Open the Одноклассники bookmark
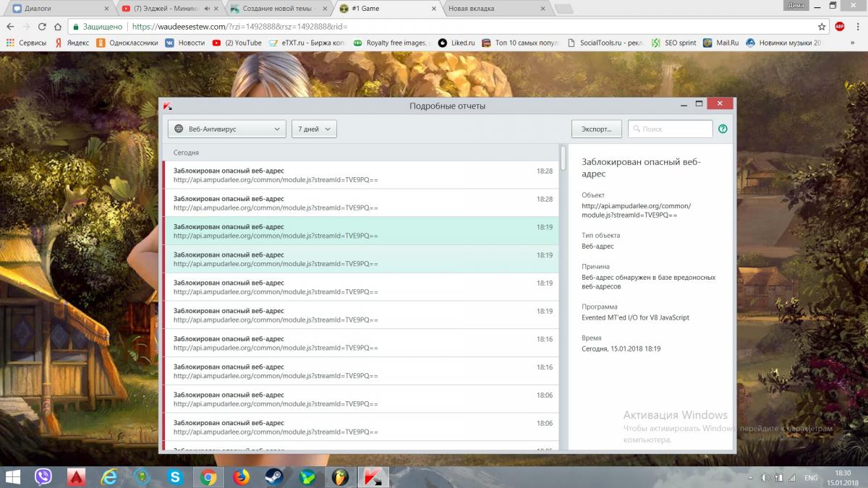 127,43
